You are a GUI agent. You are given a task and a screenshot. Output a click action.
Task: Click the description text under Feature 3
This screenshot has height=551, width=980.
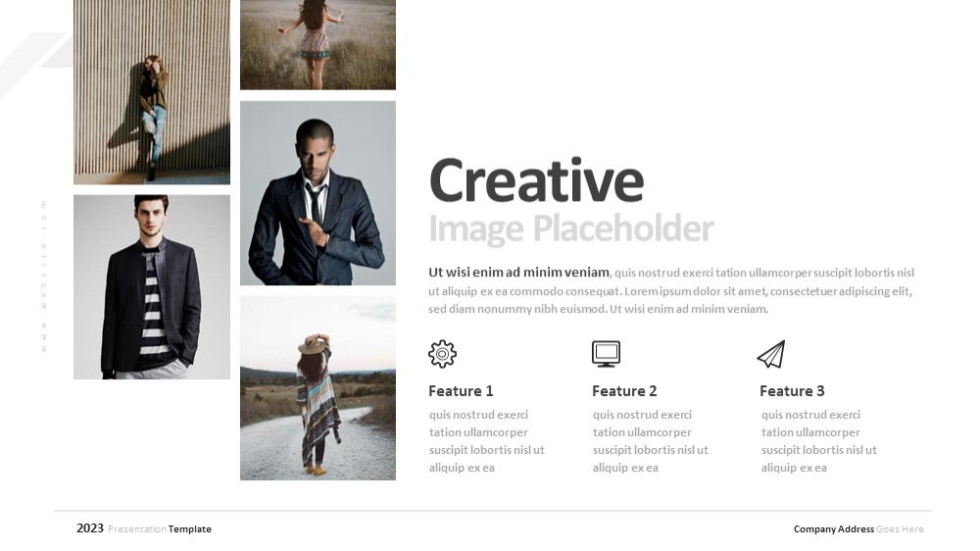[x=818, y=441]
